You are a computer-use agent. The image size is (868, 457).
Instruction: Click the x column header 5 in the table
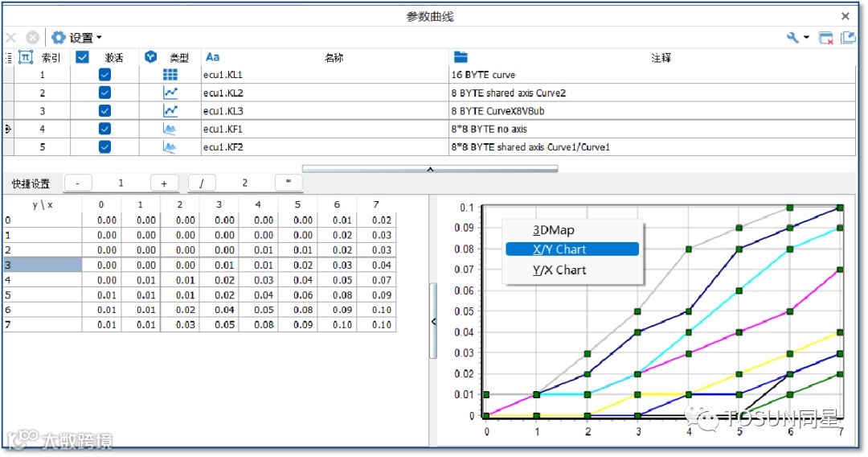[x=298, y=204]
